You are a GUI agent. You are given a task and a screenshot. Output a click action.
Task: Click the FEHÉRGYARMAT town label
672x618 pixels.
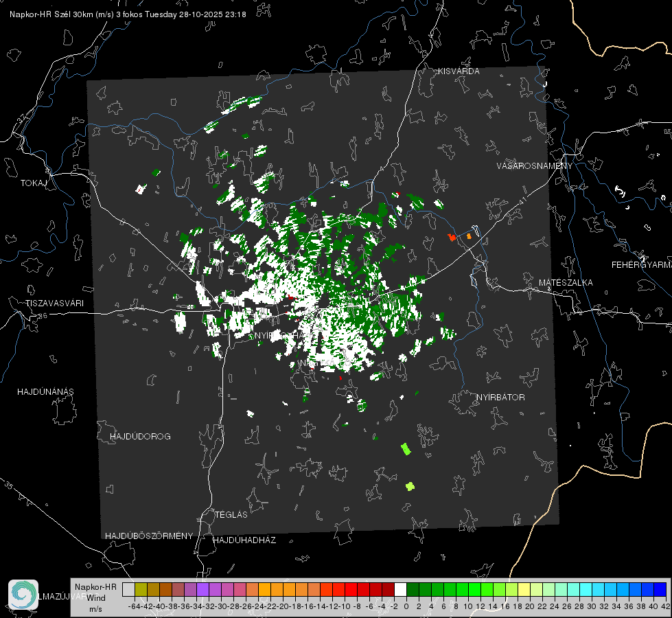tap(642, 265)
